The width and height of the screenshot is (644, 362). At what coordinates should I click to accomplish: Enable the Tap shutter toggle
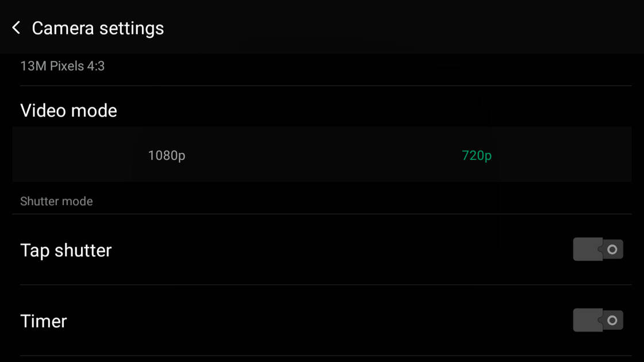[x=597, y=249]
